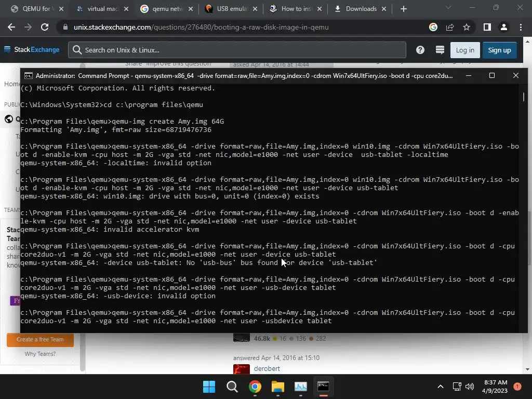Switch to the Downloads tab

click(360, 9)
